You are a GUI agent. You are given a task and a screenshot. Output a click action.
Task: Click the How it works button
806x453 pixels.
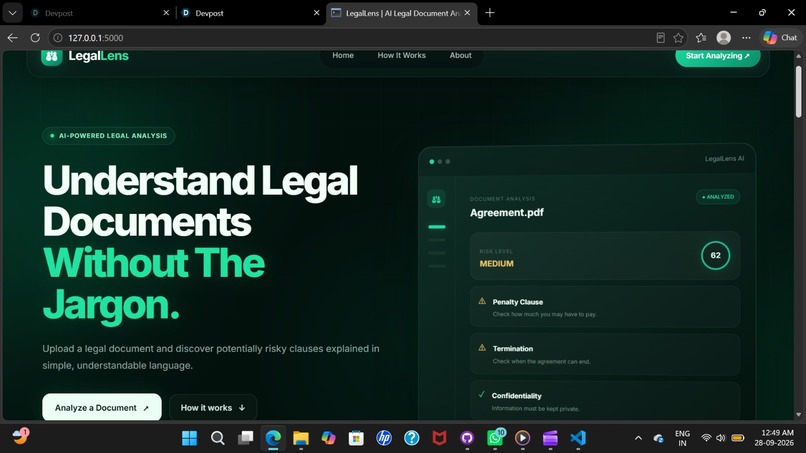[x=213, y=407]
